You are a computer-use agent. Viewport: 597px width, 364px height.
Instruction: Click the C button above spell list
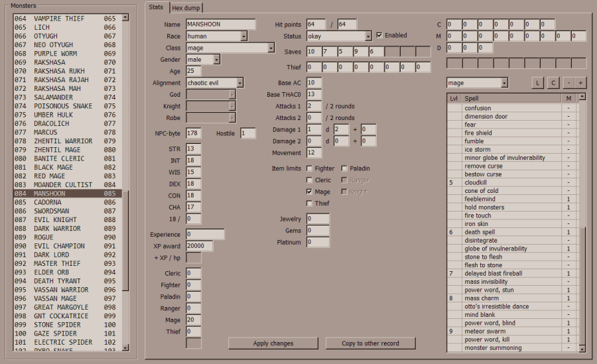coord(553,83)
